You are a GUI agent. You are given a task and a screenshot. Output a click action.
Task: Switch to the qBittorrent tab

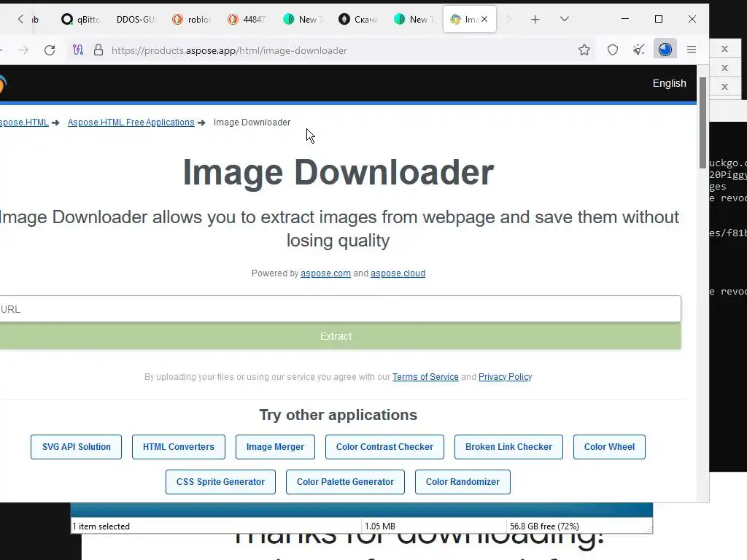80,20
